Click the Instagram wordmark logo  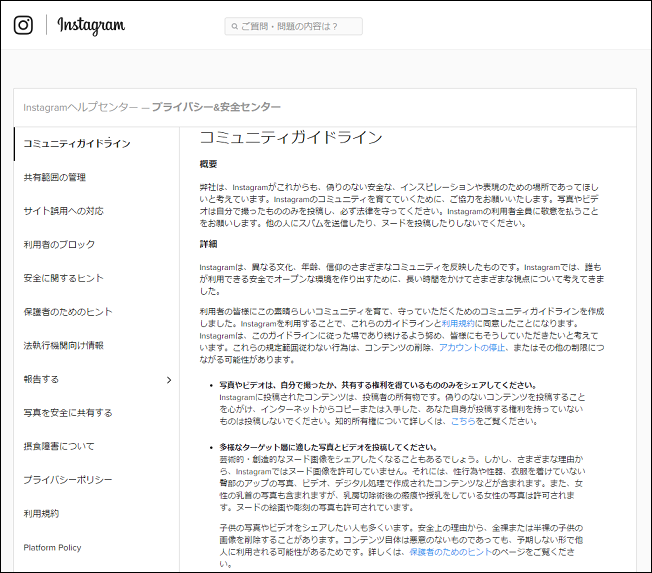point(91,26)
